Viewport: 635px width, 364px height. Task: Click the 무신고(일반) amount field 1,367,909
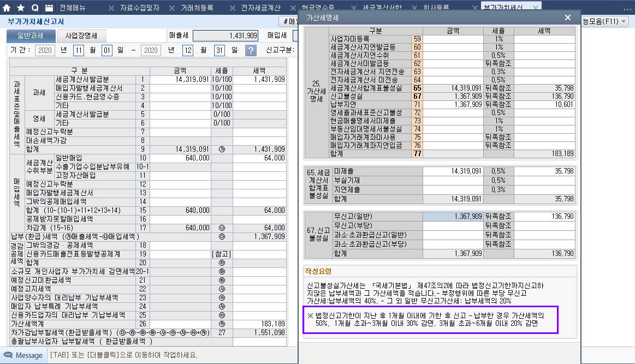click(453, 216)
